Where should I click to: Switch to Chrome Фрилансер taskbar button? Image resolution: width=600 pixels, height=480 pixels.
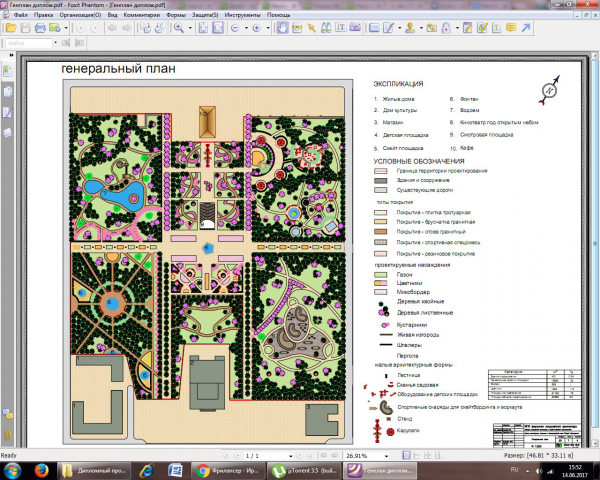(227, 471)
